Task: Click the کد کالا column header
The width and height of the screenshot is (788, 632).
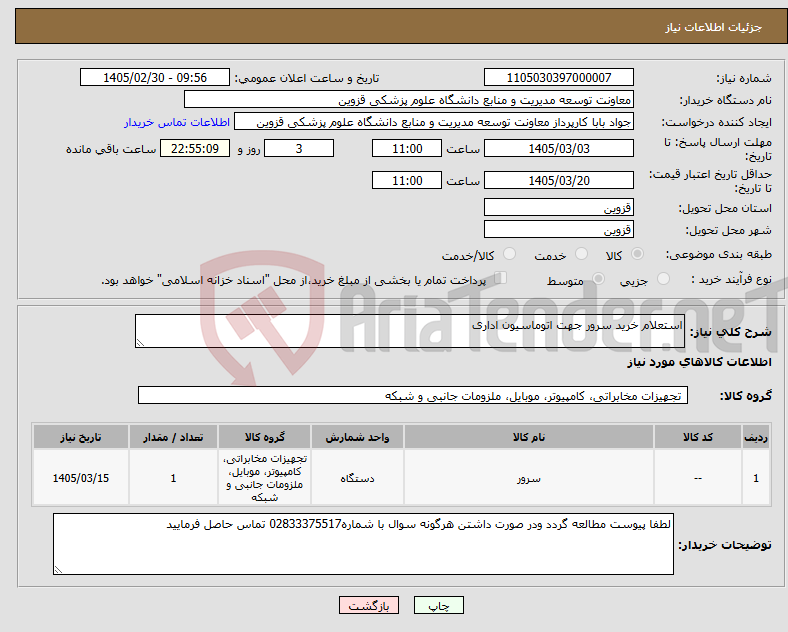Action: pos(698,437)
